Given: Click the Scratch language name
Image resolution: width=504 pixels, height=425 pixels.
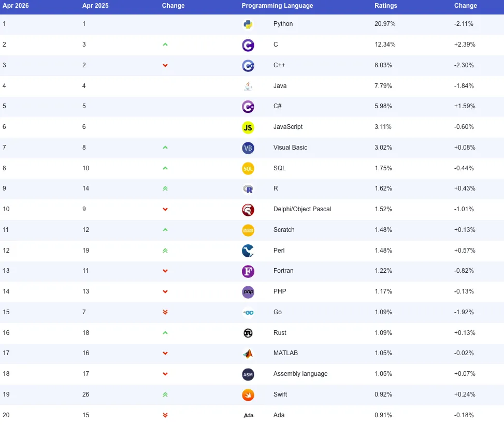Looking at the screenshot, I should (x=284, y=230).
